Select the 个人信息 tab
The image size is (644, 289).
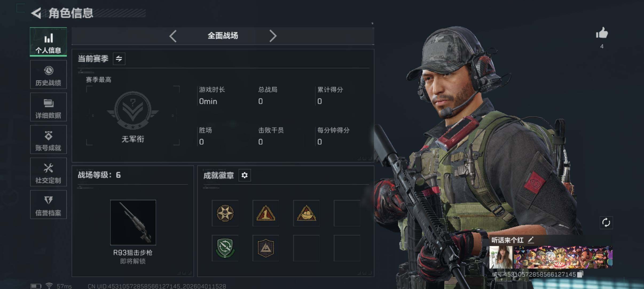[48, 42]
